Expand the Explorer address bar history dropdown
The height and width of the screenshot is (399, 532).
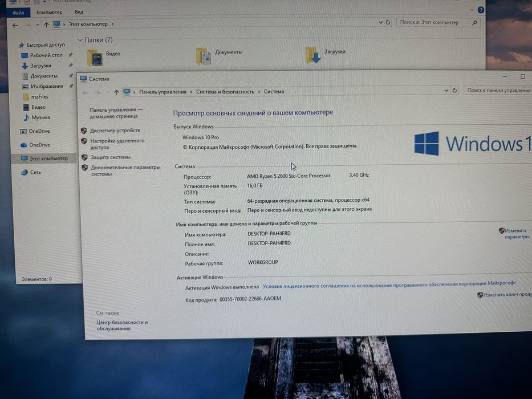380,22
